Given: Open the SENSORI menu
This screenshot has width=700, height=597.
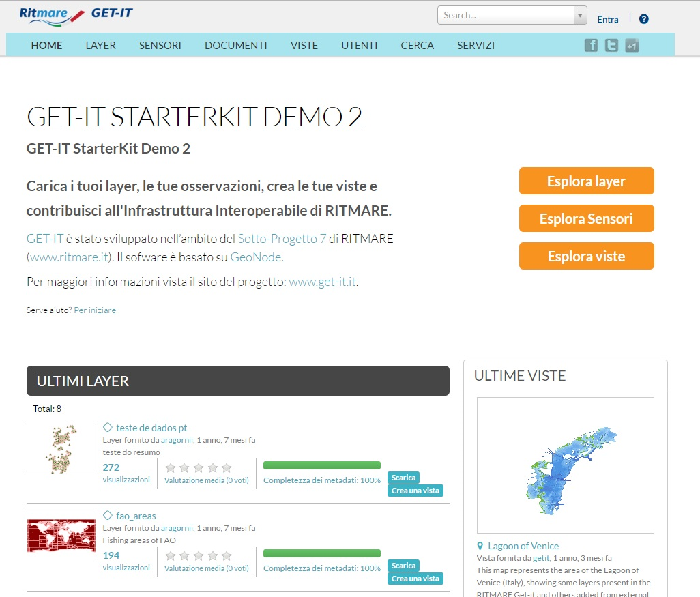Looking at the screenshot, I should point(160,46).
